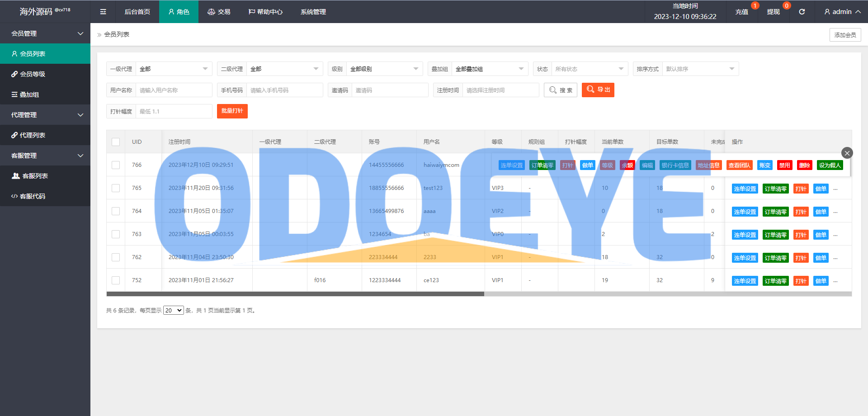The height and width of the screenshot is (416, 868).
Task: Focus the 手机号码 input field
Action: tap(285, 90)
